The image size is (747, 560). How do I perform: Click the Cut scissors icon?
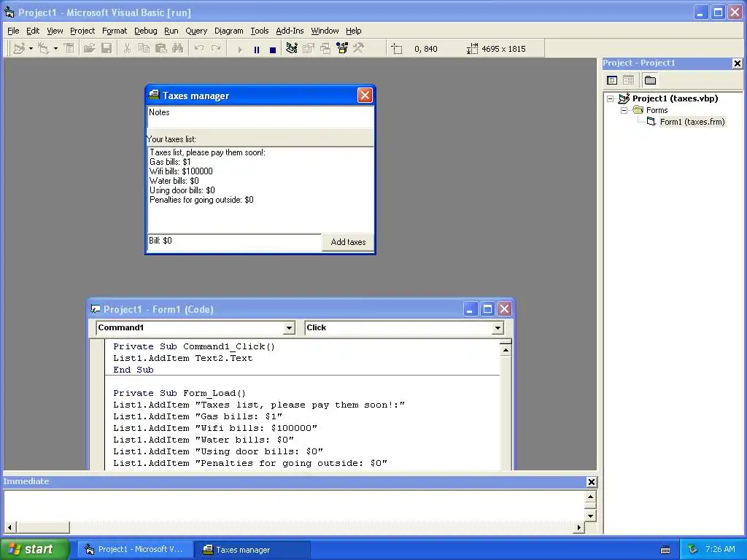pyautogui.click(x=127, y=48)
